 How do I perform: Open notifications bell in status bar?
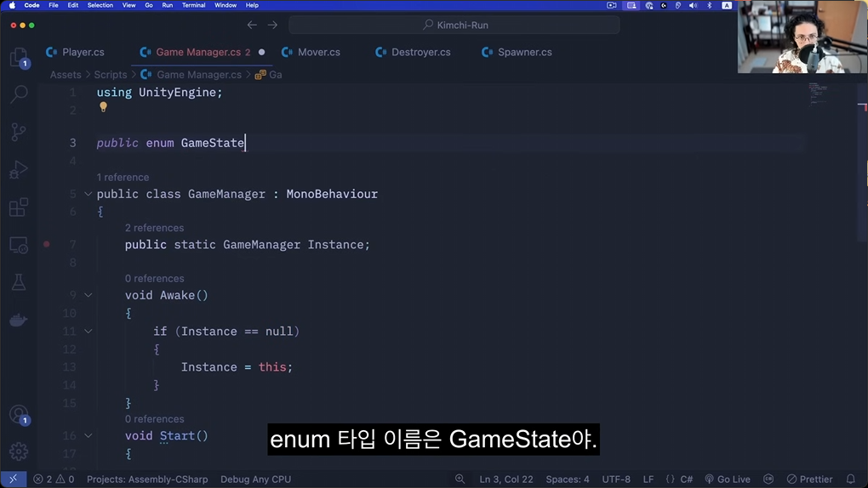click(x=851, y=479)
